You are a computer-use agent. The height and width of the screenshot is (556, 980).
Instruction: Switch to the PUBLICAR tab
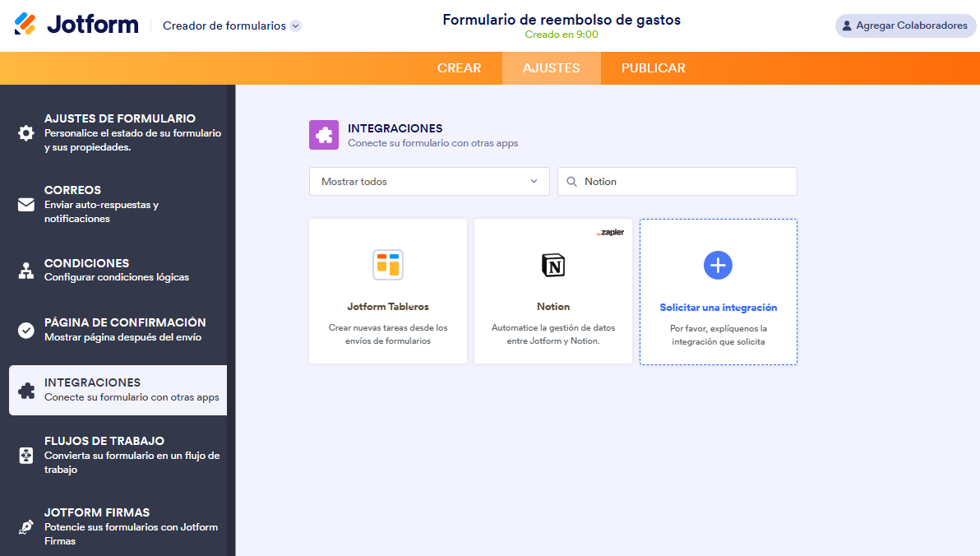pos(653,68)
